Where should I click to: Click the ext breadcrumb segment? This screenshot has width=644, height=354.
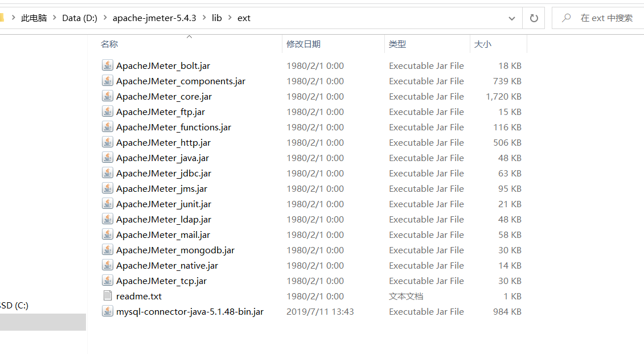244,18
